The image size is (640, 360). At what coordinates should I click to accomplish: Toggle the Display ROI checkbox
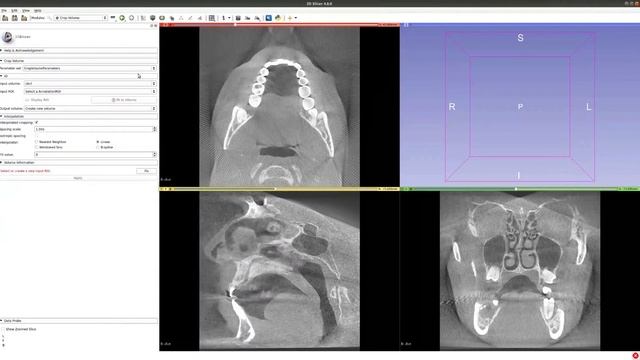[x=27, y=100]
